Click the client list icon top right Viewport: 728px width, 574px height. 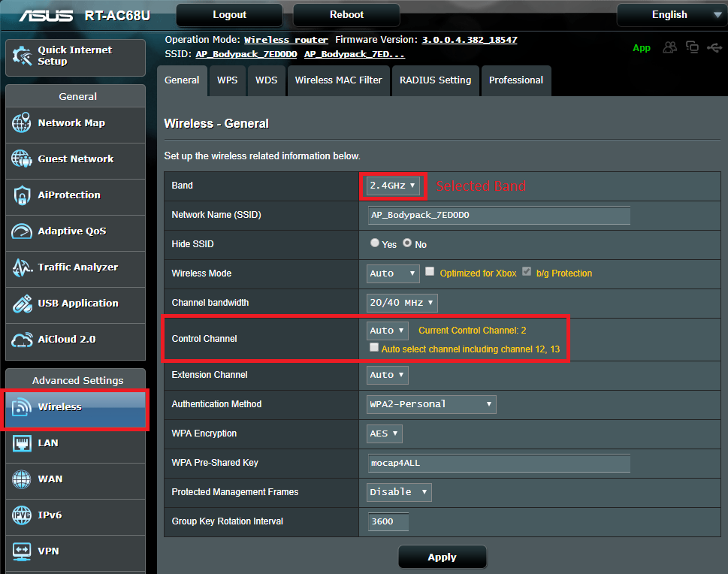669,47
